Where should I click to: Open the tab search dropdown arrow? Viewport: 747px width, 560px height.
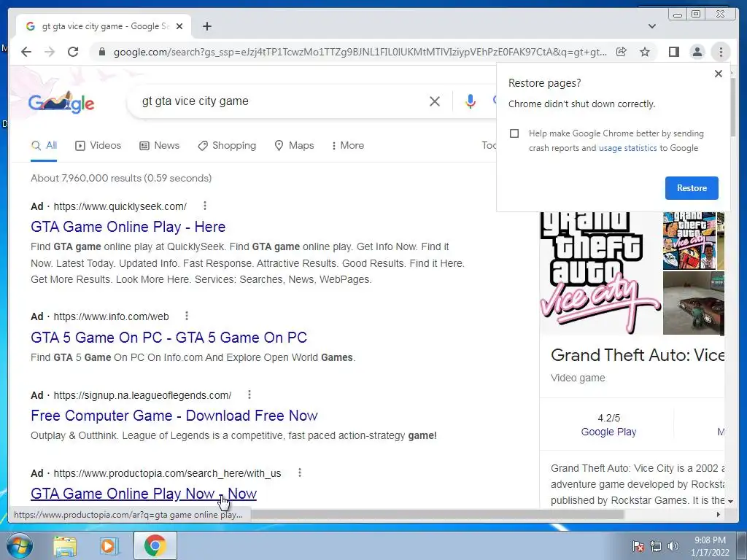tap(652, 26)
